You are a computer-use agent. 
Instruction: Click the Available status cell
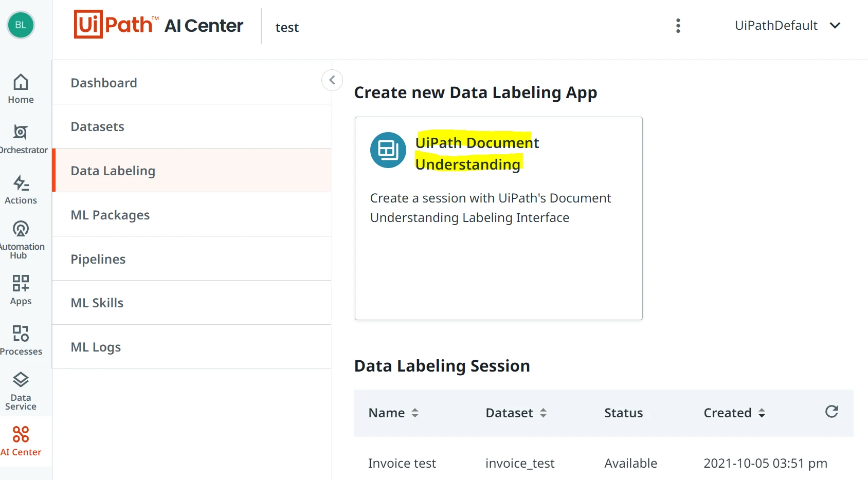[631, 463]
